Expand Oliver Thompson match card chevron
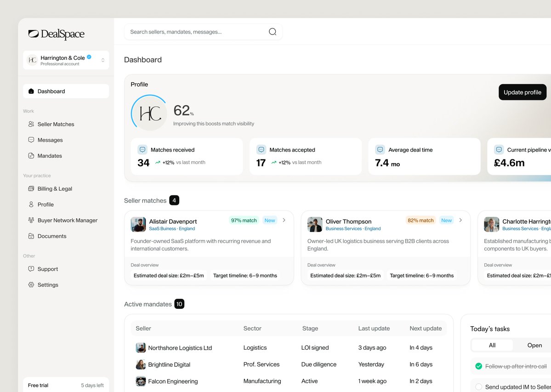 [x=460, y=220]
